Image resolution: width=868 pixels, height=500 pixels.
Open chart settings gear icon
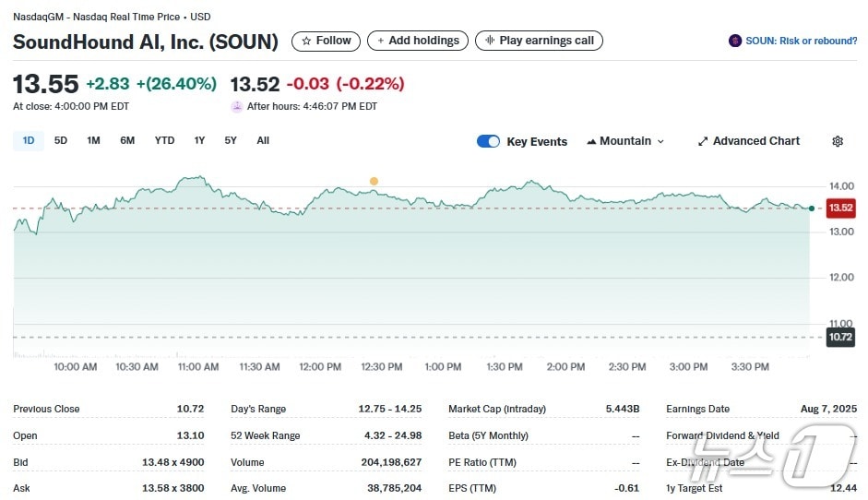tap(838, 141)
